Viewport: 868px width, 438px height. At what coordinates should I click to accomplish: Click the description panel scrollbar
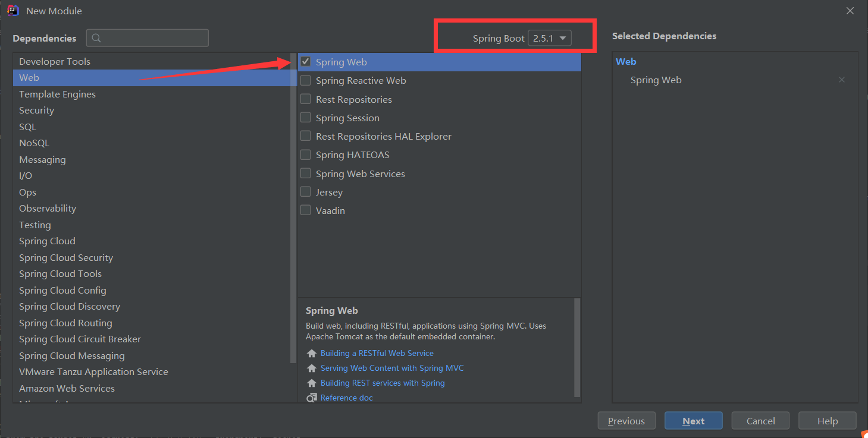577,348
